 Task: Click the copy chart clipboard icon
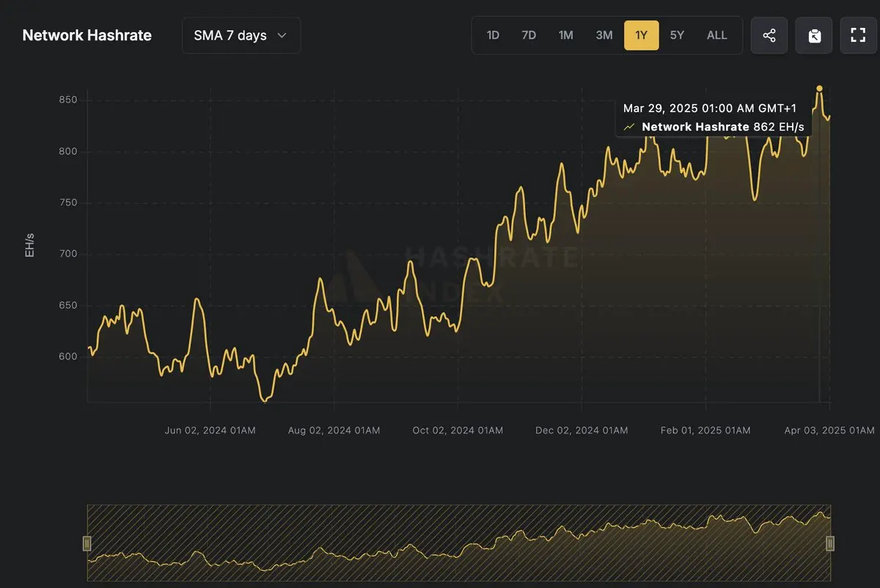(x=814, y=35)
